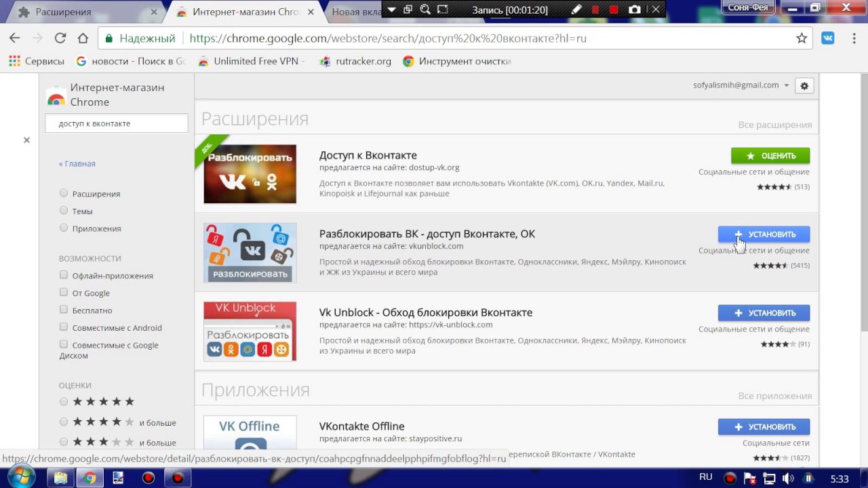Select four stars и больше rating radio
Viewport: 868px width, 488px height.
click(x=64, y=422)
